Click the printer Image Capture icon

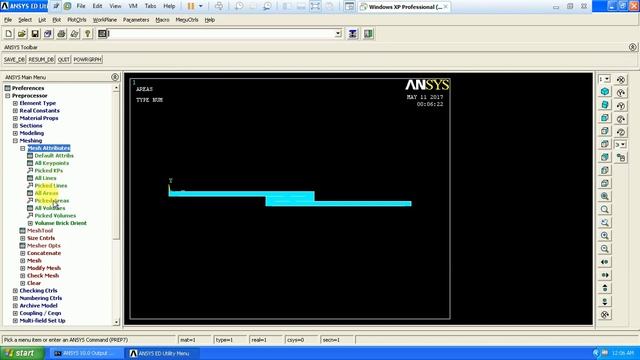pos(61,34)
